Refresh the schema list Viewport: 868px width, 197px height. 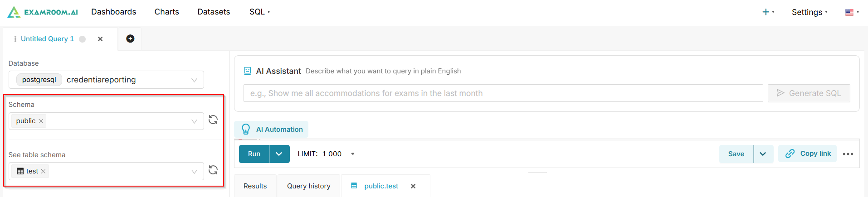coord(213,120)
